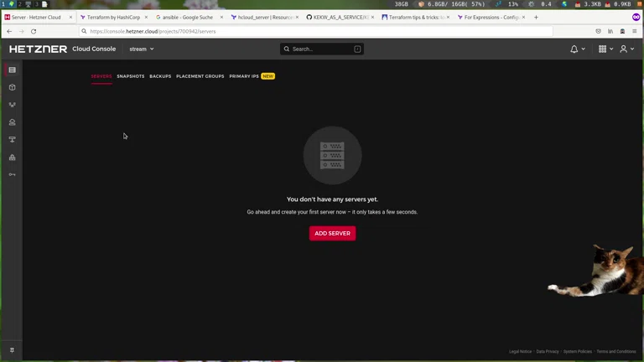This screenshot has width=644, height=362.
Task: Switch to the Backups tab
Action: (x=160, y=76)
